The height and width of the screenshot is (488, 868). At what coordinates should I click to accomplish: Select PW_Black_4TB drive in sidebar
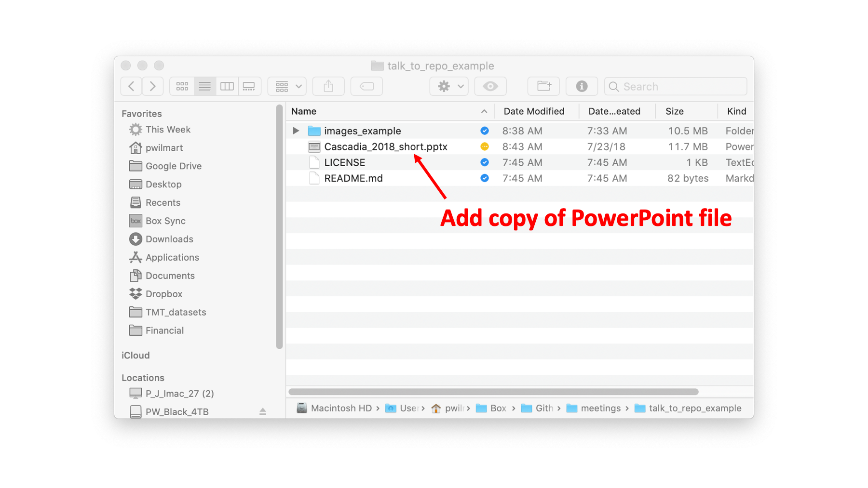coord(169,412)
